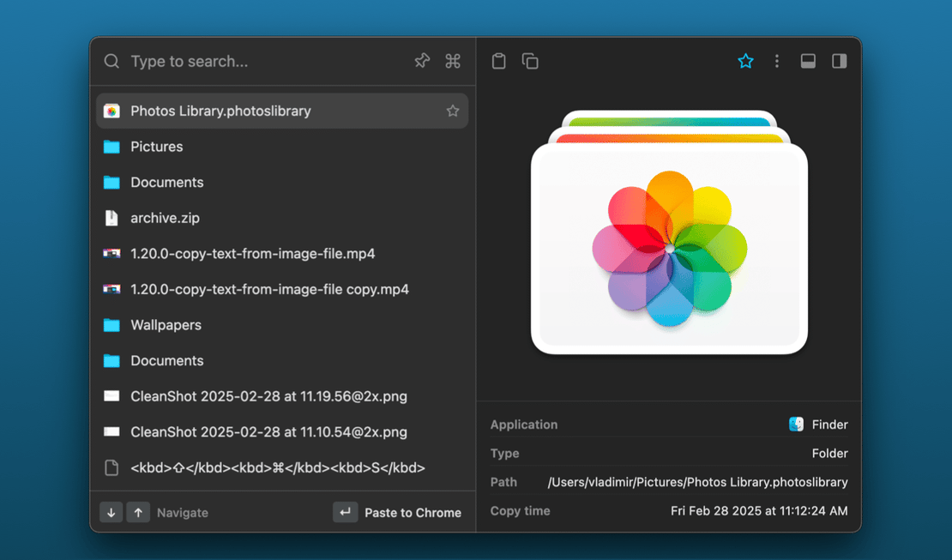Click the paste clipboard icon
The height and width of the screenshot is (560, 952).
click(499, 61)
